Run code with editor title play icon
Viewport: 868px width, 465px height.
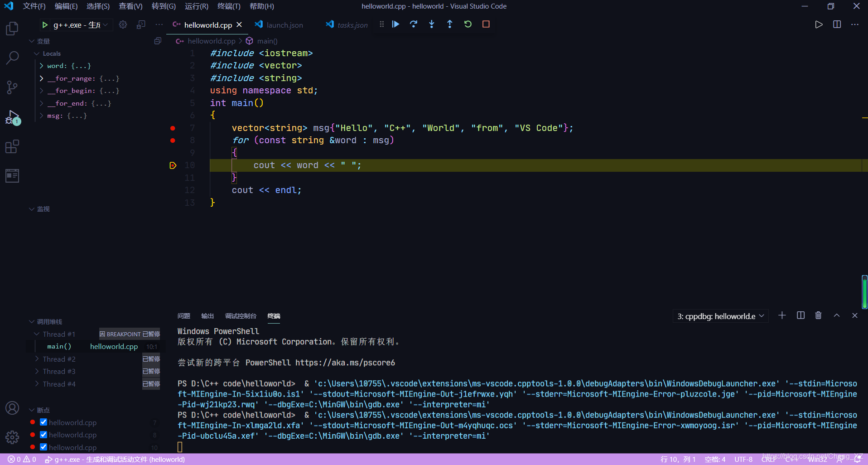click(819, 24)
